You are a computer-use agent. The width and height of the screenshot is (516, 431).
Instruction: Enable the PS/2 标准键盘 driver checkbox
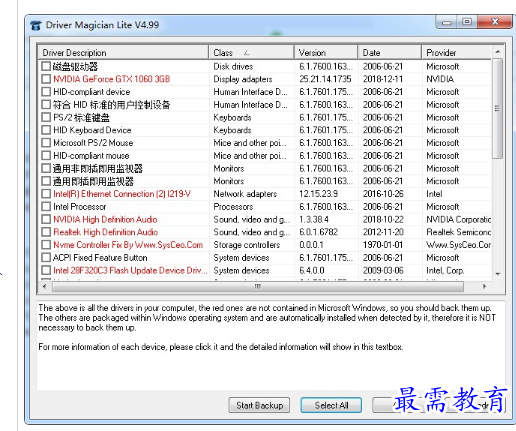(x=46, y=117)
